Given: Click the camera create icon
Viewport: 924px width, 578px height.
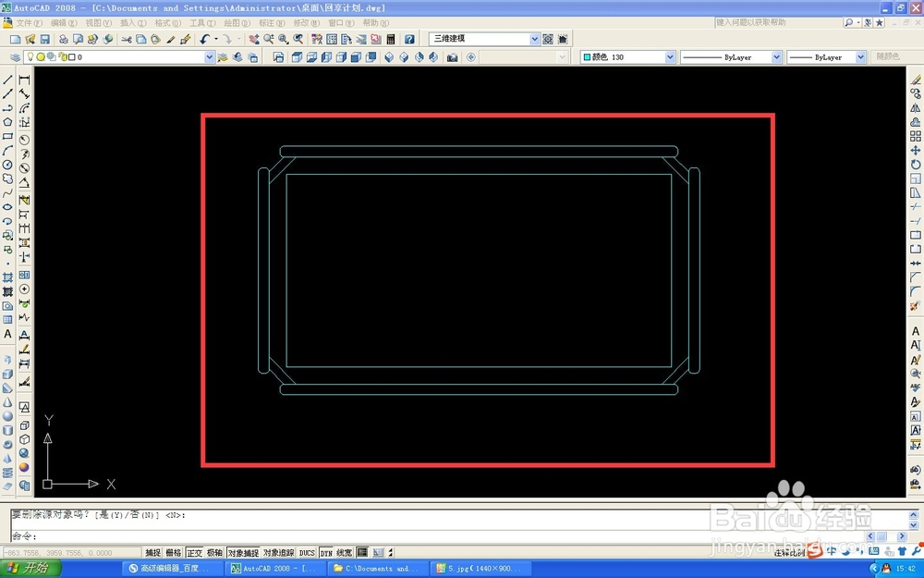Looking at the screenshot, I should click(x=452, y=57).
